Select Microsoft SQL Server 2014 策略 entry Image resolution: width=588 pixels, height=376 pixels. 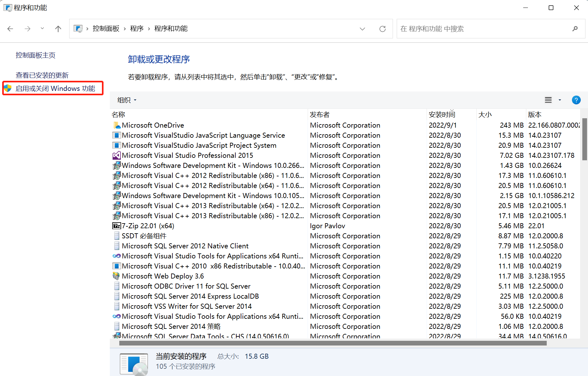[171, 326]
